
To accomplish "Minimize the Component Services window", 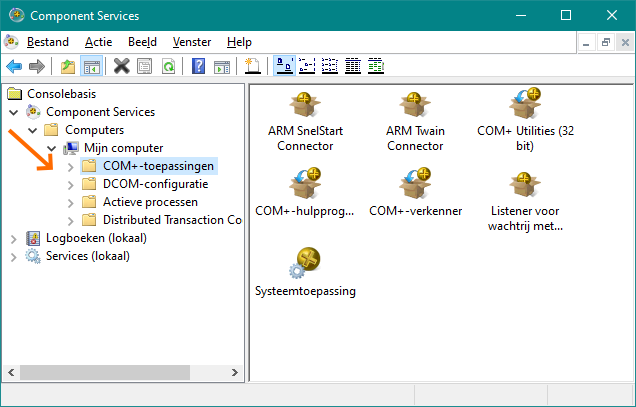I will point(521,15).
